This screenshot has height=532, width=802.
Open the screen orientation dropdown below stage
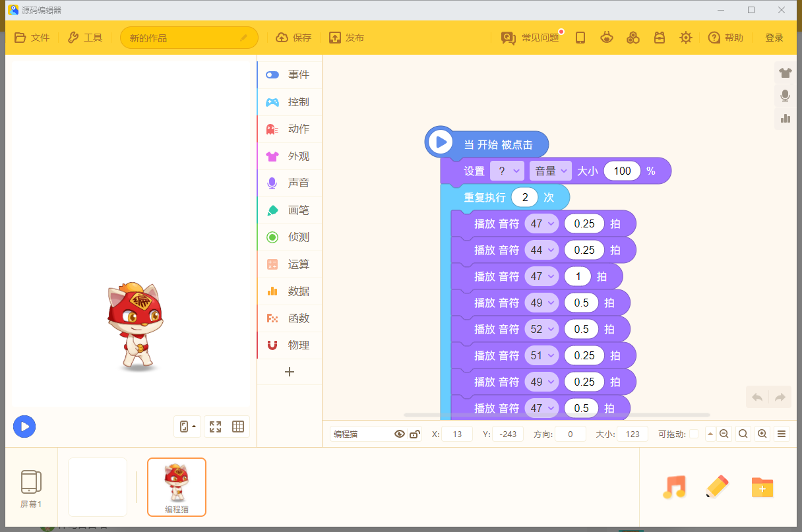click(187, 427)
